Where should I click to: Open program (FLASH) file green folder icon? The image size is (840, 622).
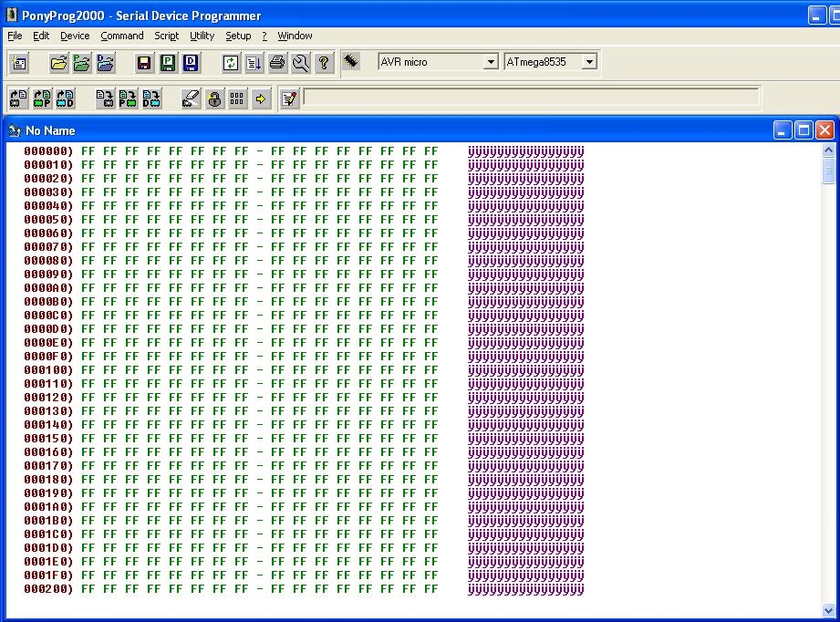82,63
